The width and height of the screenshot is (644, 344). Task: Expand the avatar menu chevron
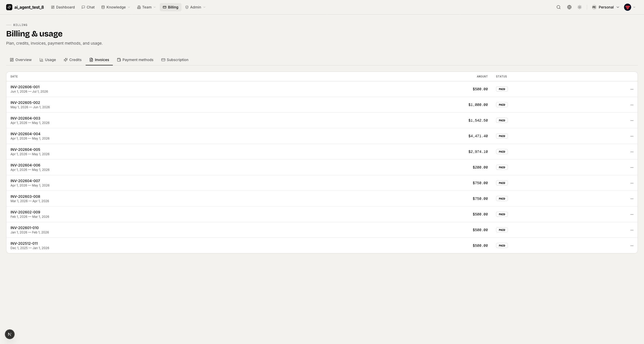coord(634,7)
